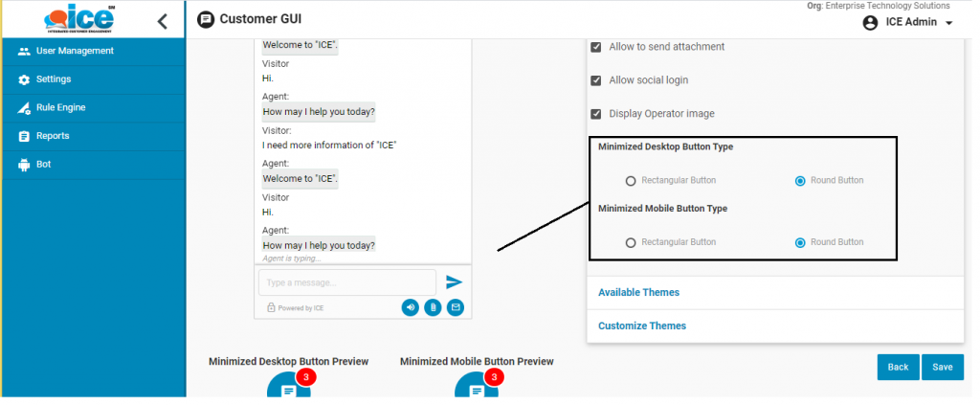Image resolution: width=980 pixels, height=405 pixels.
Task: Collapse the sidebar with the back chevron
Action: [x=163, y=21]
